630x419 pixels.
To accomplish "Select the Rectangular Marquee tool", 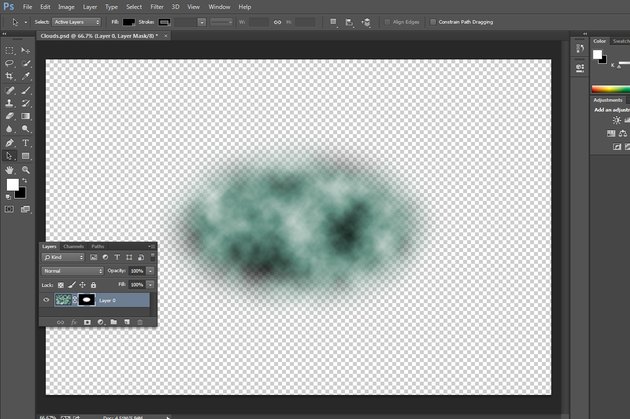I will click(x=9, y=50).
